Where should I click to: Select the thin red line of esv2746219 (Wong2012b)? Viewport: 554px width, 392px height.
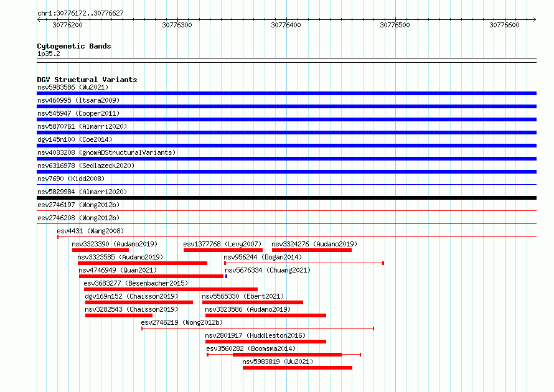[x=258, y=329]
